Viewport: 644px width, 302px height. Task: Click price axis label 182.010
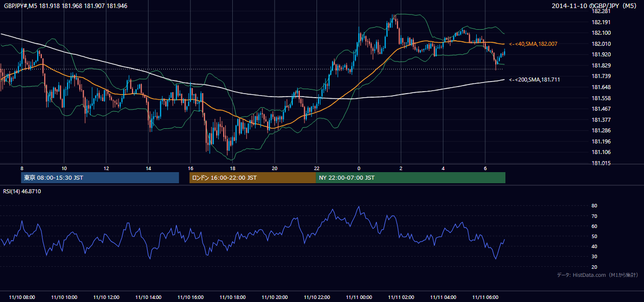coord(601,44)
